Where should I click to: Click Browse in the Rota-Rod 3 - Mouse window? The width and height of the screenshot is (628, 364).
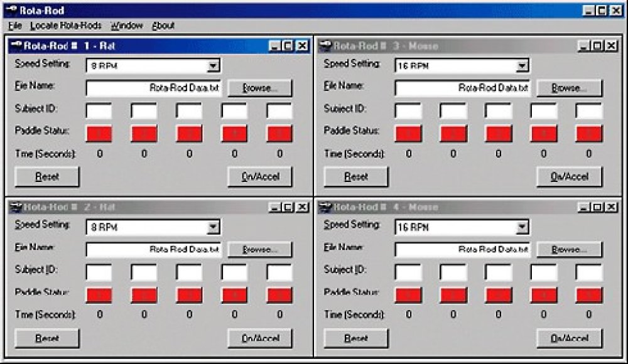(x=569, y=88)
